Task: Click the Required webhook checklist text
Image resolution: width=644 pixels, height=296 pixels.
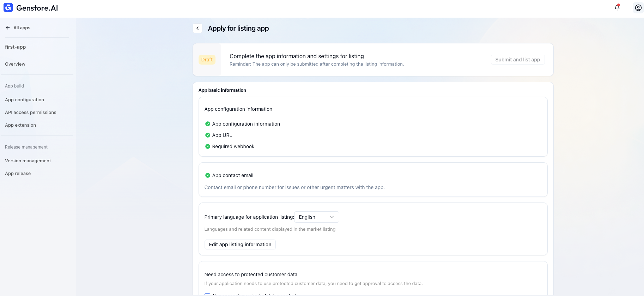Action: [x=233, y=146]
